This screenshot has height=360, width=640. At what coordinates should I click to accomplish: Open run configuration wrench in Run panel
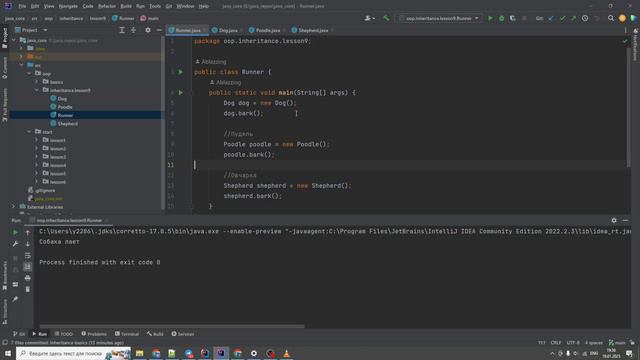coord(15,244)
